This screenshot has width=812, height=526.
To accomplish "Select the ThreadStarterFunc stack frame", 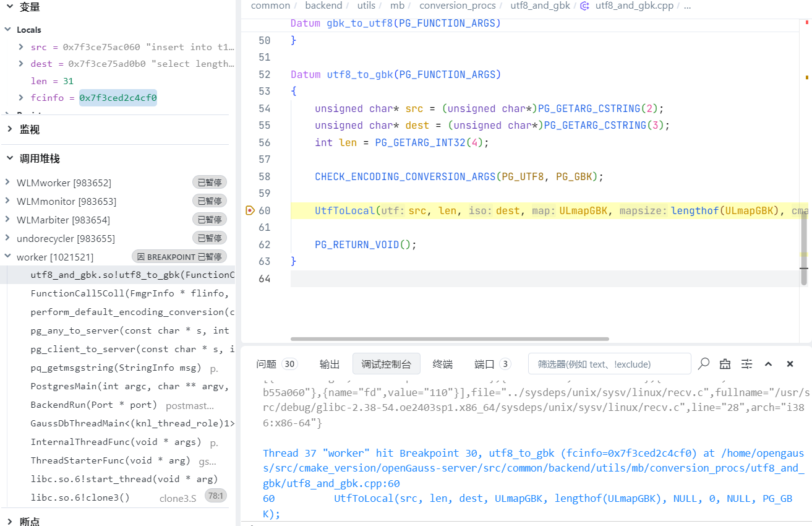I will point(118,460).
